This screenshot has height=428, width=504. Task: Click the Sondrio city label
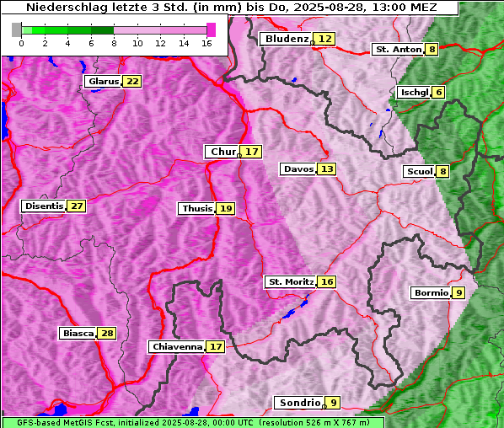coord(299,403)
